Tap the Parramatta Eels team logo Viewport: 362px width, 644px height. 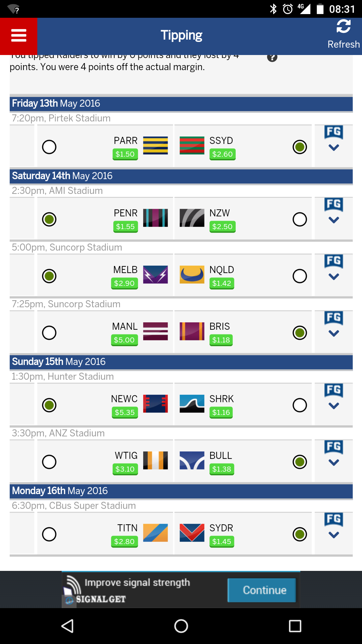[x=155, y=146]
